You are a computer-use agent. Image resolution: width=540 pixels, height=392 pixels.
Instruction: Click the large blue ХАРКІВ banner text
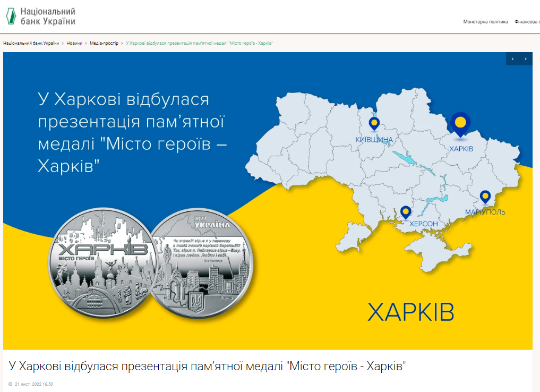coord(411,312)
